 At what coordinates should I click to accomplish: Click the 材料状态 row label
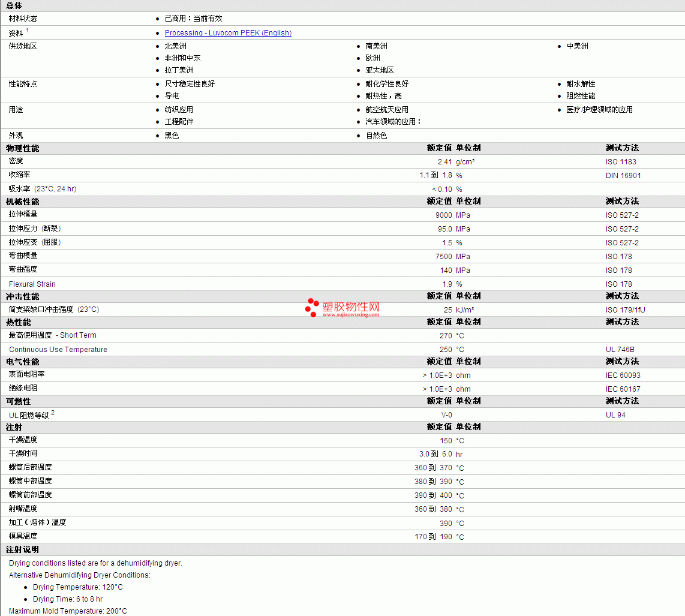23,19
